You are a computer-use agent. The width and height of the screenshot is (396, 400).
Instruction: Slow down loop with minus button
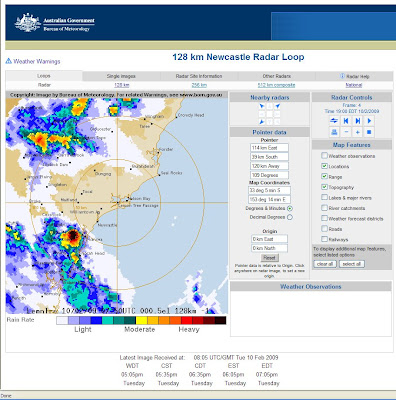pyautogui.click(x=346, y=132)
